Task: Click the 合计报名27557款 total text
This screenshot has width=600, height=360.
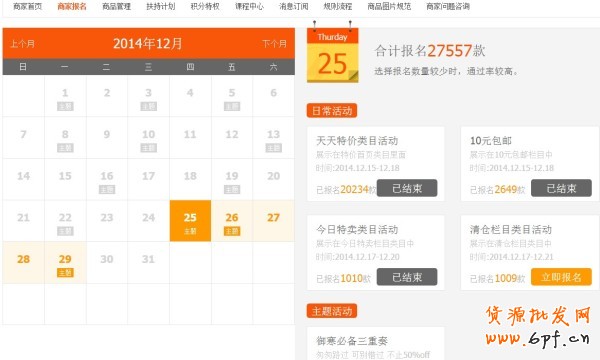Action: [x=430, y=50]
